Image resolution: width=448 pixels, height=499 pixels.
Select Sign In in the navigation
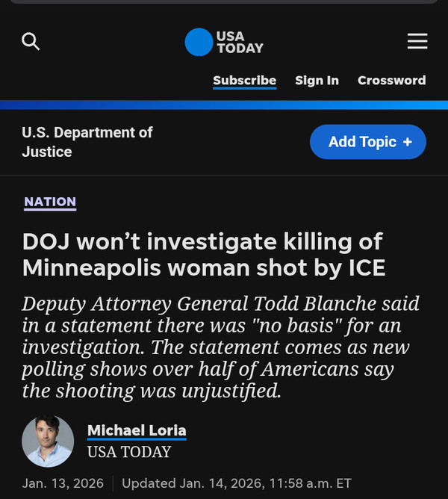[x=317, y=81]
